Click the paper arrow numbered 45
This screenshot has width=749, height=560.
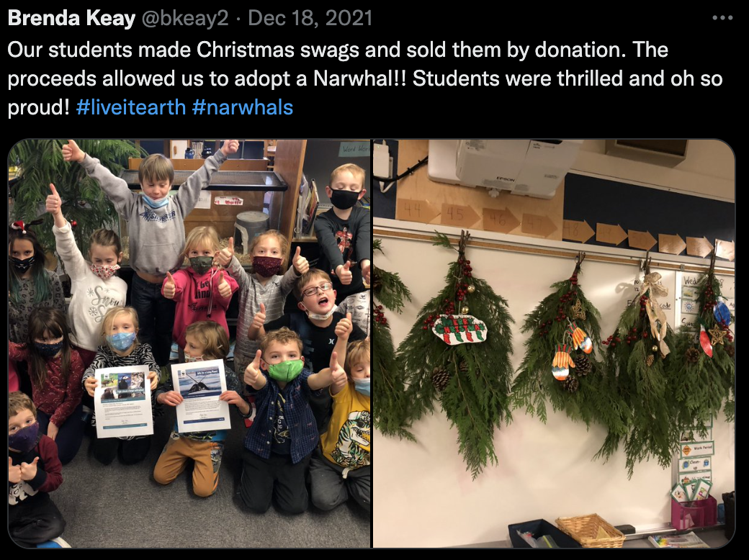coord(459,215)
